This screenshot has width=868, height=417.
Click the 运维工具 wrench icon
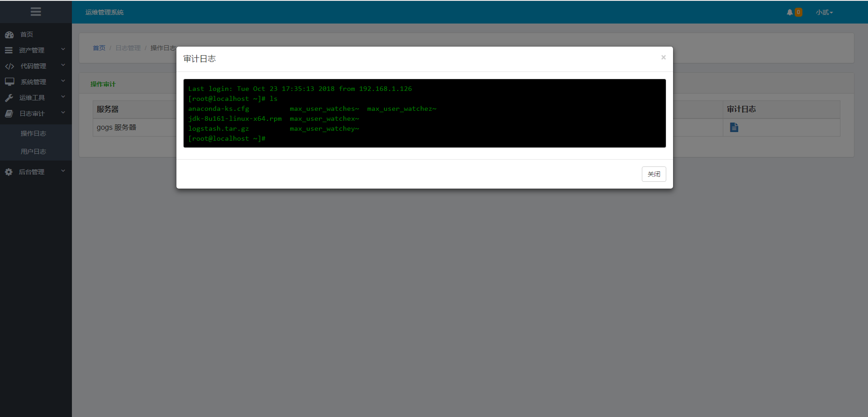click(9, 98)
